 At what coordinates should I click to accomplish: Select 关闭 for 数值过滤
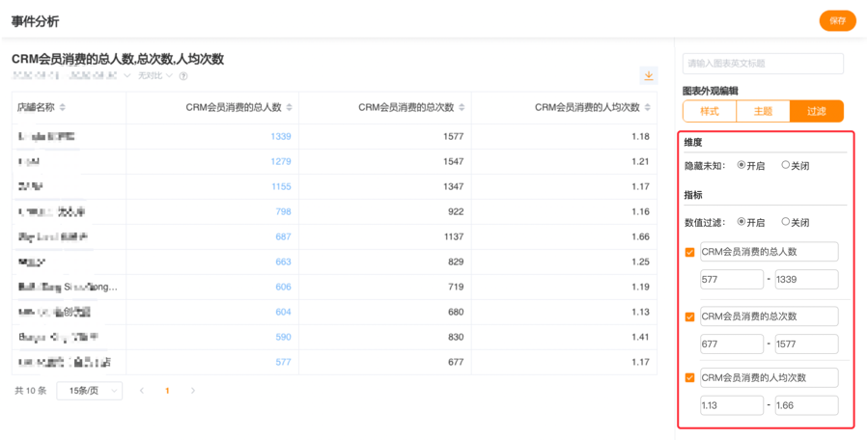tap(786, 222)
